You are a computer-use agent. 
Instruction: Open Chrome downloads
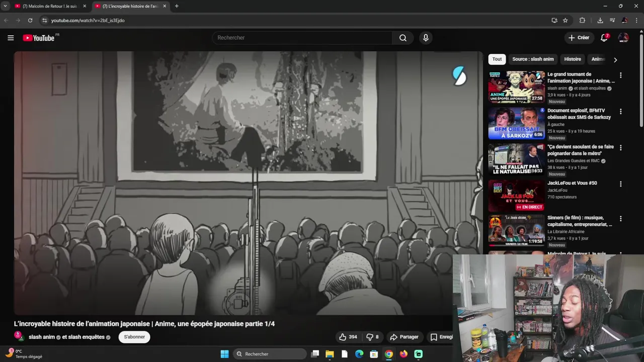(600, 20)
